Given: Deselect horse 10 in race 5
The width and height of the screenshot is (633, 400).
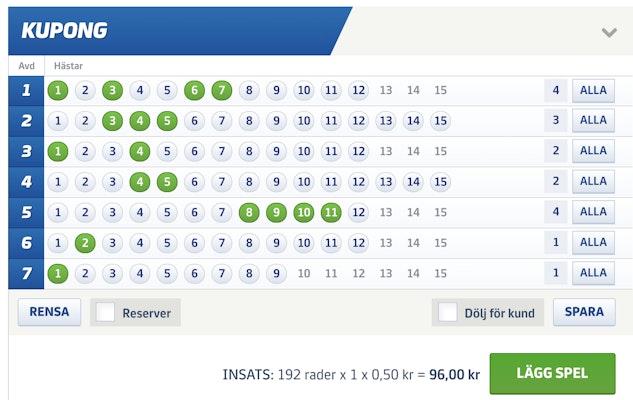Looking at the screenshot, I should (x=304, y=212).
